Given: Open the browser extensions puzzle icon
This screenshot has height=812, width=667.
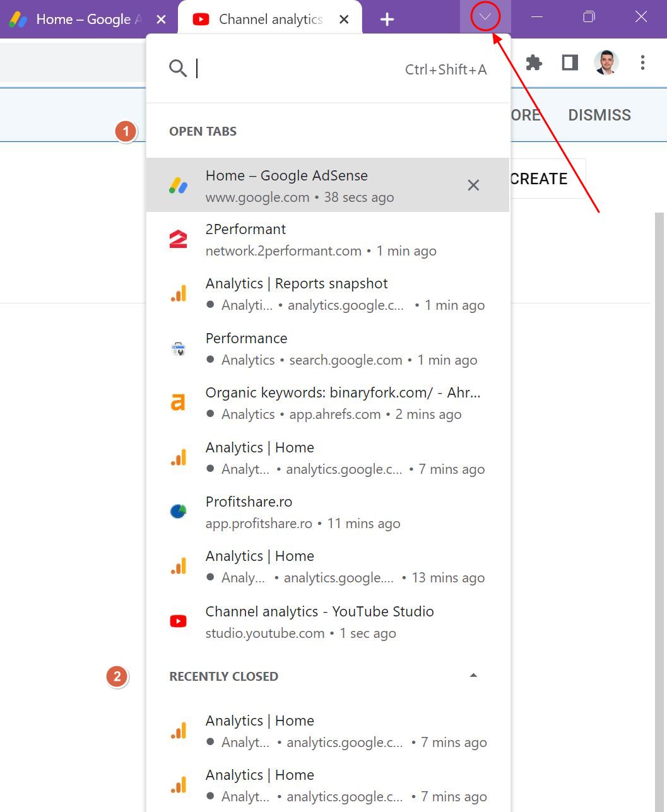Looking at the screenshot, I should (533, 62).
